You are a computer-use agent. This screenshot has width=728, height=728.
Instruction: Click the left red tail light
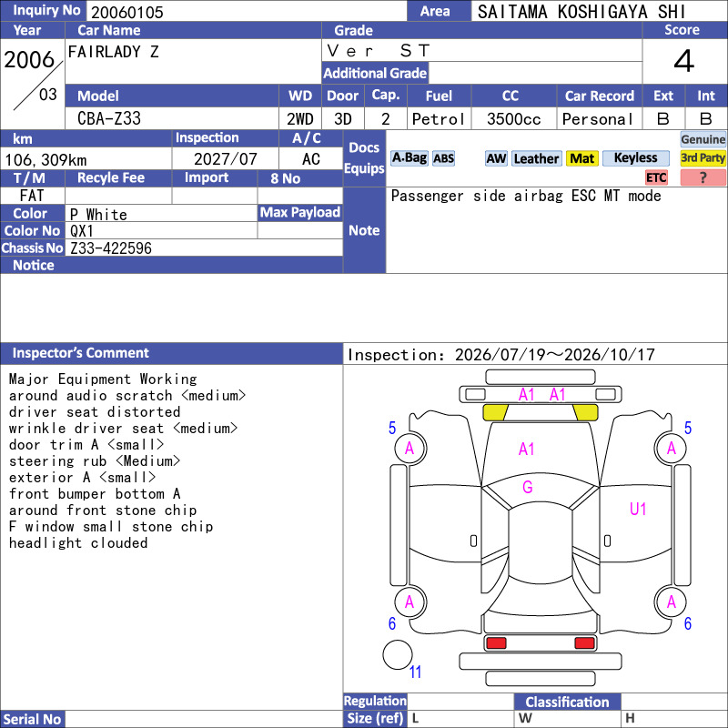pyautogui.click(x=496, y=643)
